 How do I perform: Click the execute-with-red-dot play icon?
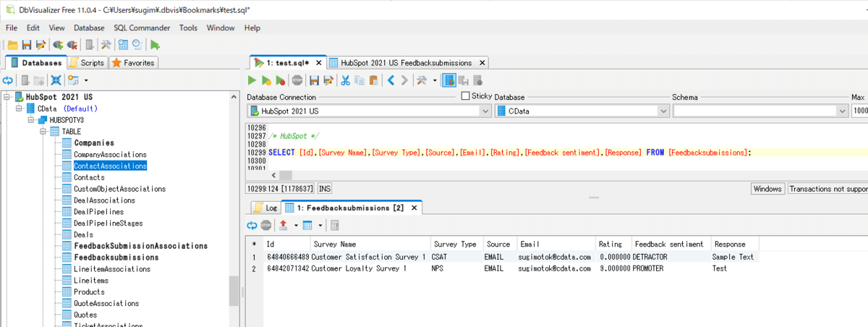coord(281,80)
